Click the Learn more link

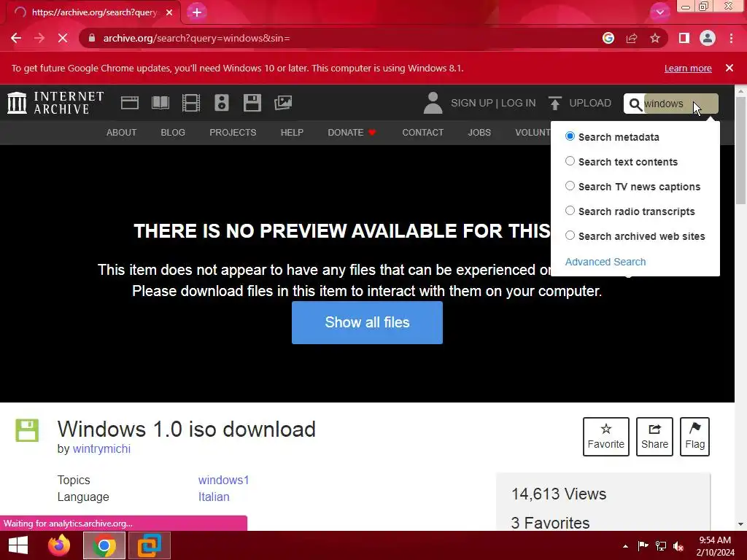point(688,68)
